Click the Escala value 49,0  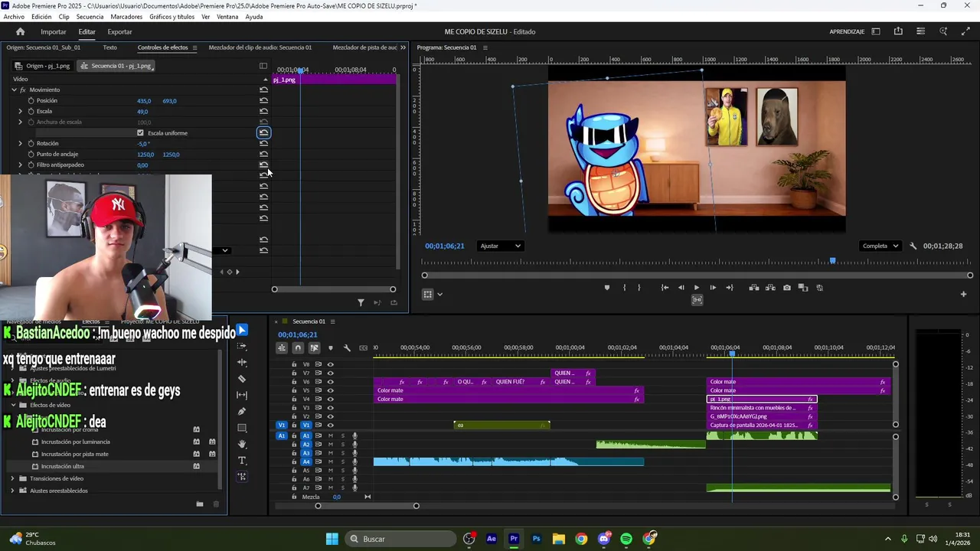click(x=142, y=112)
